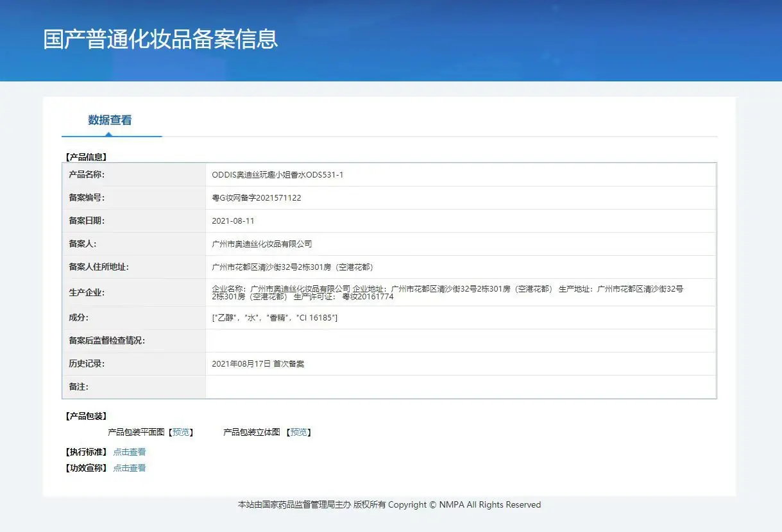Viewport: 782px width, 532px height.
Task: Click the record number 粤G妆网备字2021571122
Action: (256, 198)
